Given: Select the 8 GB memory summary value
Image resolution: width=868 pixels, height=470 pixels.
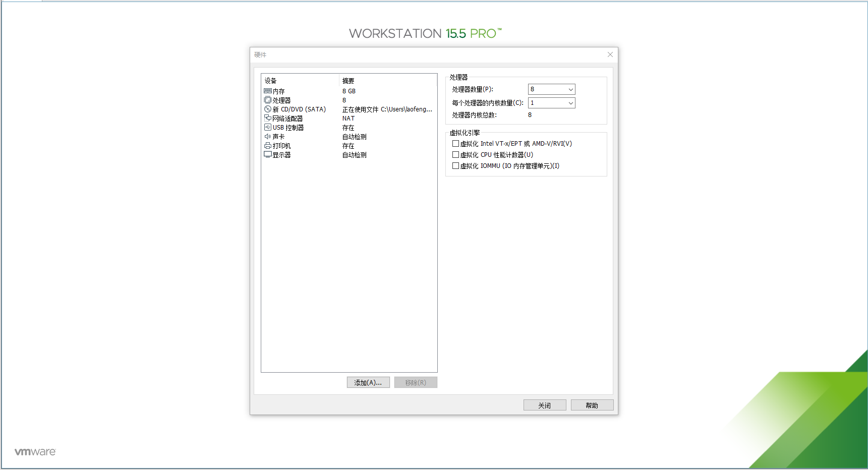Looking at the screenshot, I should (x=349, y=91).
